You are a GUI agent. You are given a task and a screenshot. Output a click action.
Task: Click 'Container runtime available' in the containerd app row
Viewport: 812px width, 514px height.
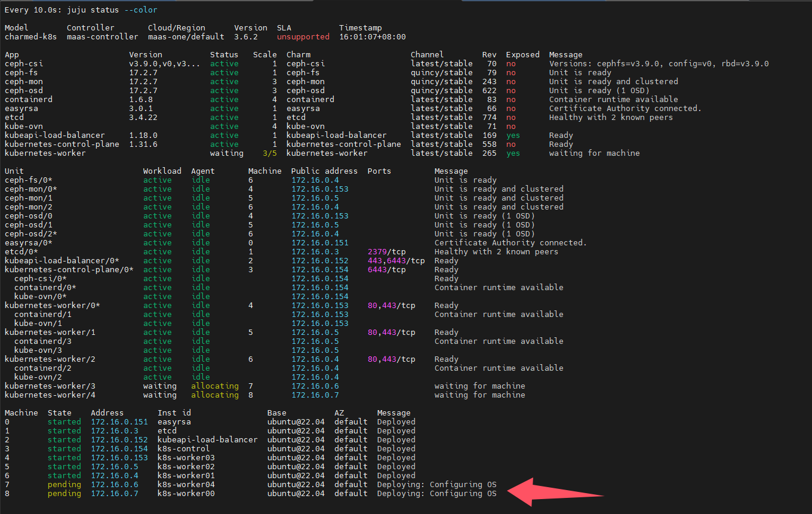(614, 100)
